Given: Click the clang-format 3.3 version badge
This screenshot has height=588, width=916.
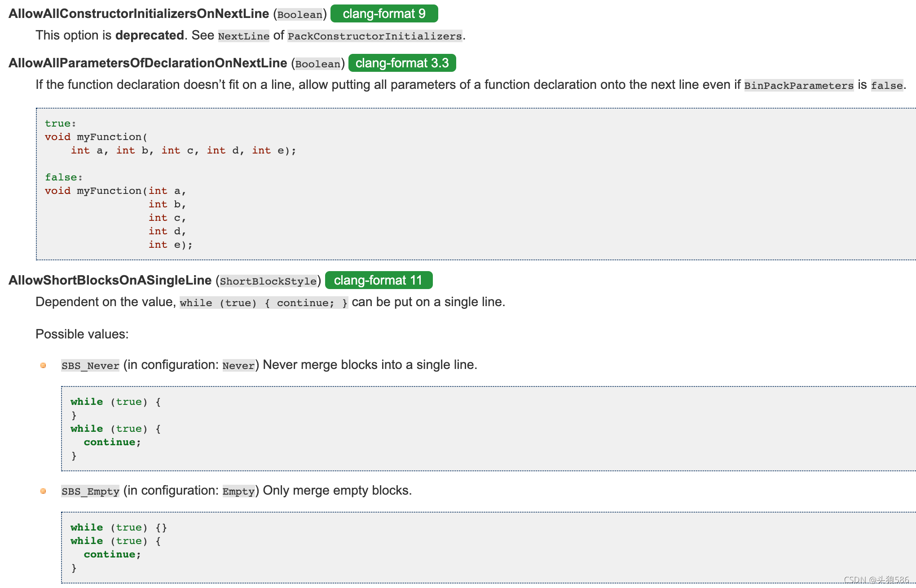Looking at the screenshot, I should coord(402,63).
